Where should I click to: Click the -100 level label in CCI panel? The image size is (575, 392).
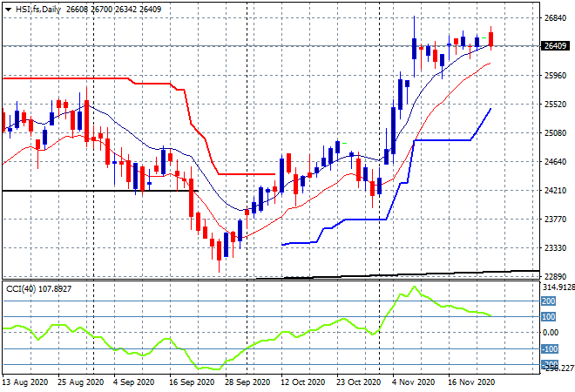tap(550, 348)
